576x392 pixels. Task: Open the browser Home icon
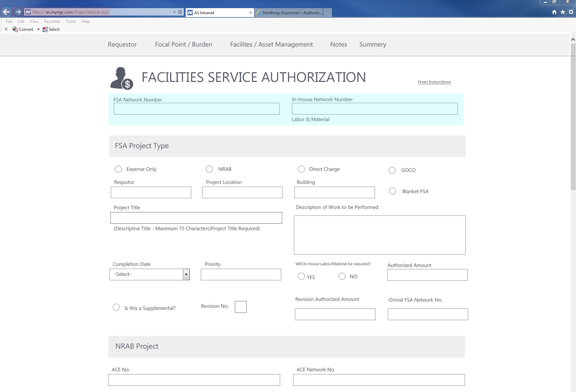[554, 12]
